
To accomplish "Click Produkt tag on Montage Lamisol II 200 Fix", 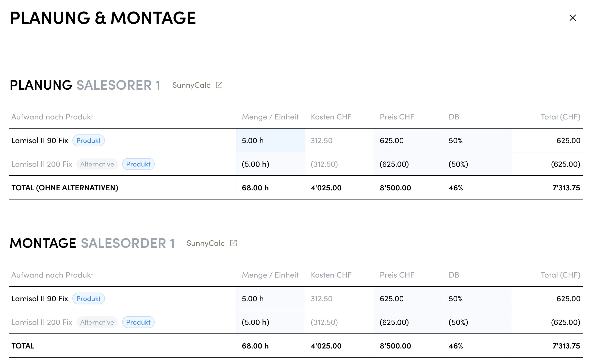I will pos(138,322).
